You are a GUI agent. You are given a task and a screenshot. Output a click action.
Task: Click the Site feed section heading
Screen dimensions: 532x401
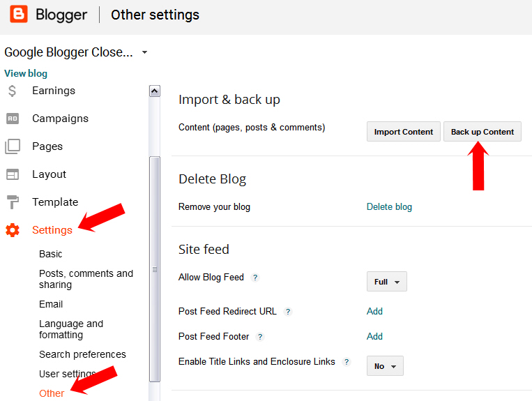tap(204, 250)
